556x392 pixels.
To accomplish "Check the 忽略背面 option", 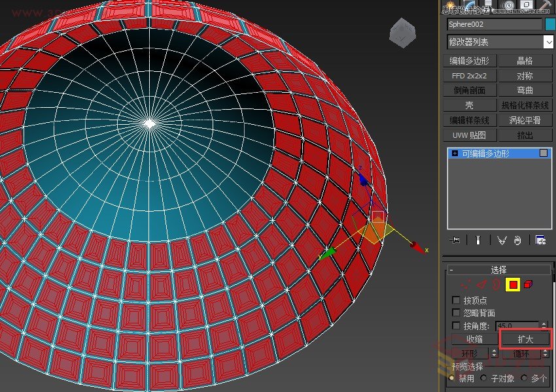I will 456,312.
